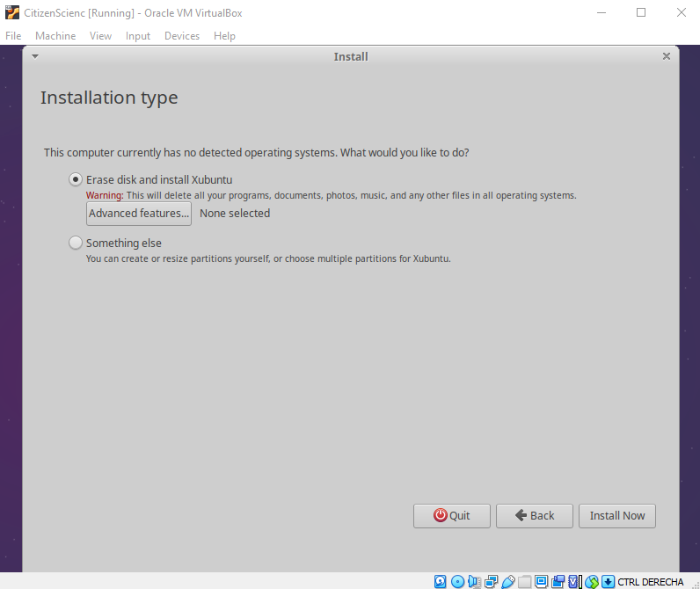Open the View menu
This screenshot has width=700, height=589.
100,36
